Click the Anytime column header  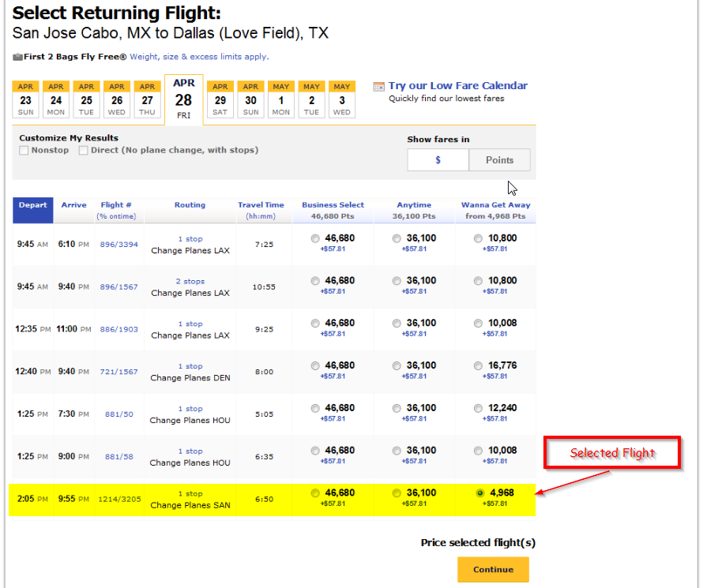(414, 210)
